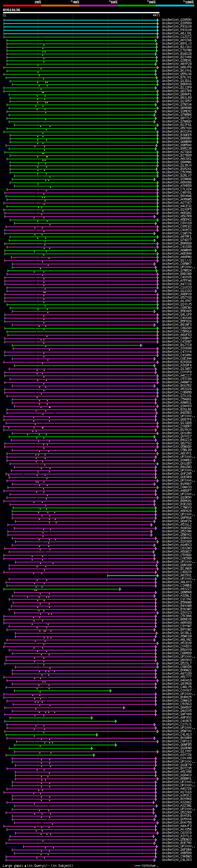Click the orange ~40% legend segment
The width and height of the screenshot is (197, 868).
[60, 6]
